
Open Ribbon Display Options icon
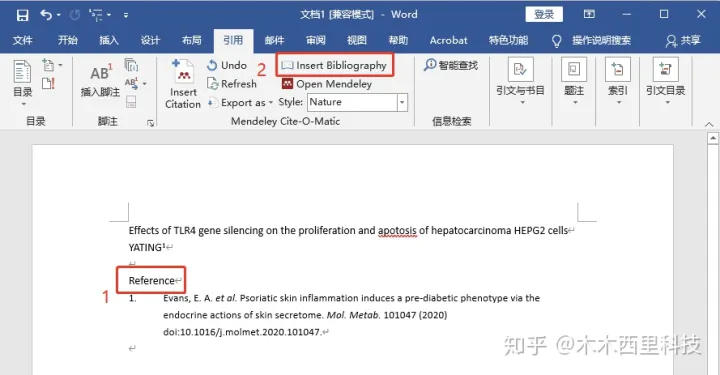(589, 14)
